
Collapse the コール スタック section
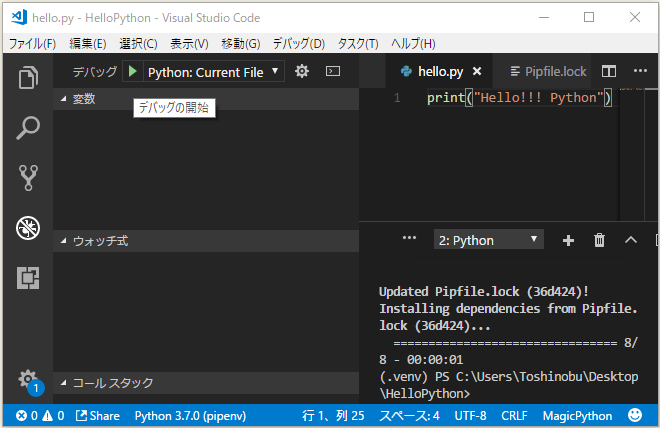tap(206, 383)
